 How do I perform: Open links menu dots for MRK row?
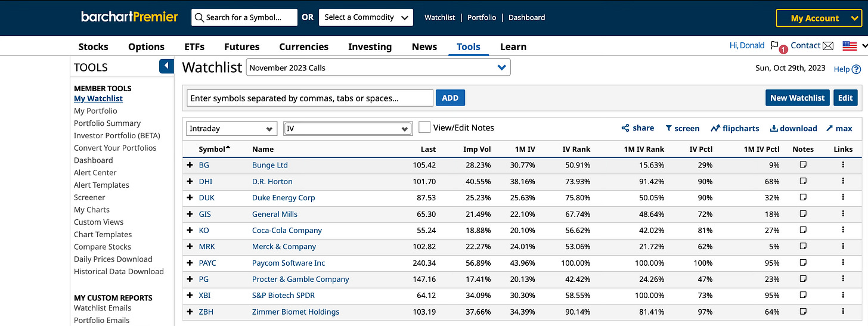point(843,246)
